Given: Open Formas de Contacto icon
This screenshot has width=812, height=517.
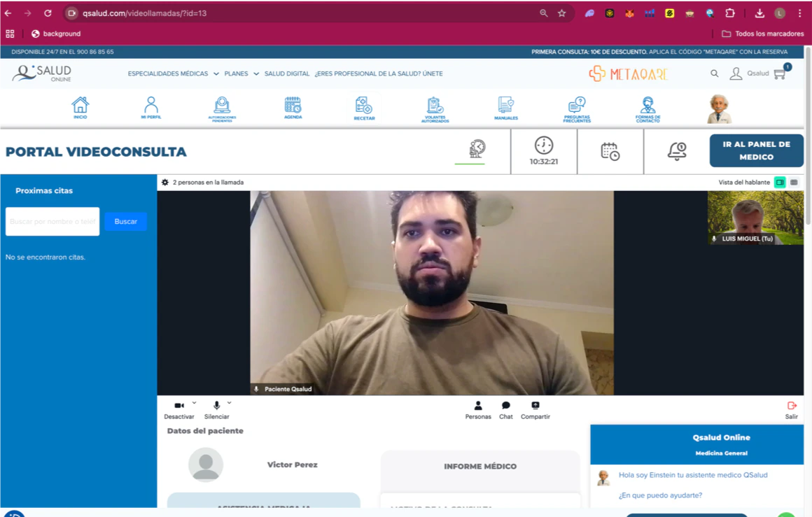Looking at the screenshot, I should click(647, 106).
